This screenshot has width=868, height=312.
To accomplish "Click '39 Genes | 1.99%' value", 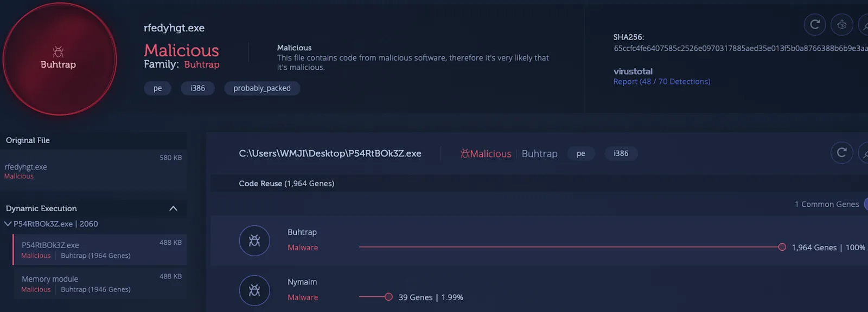I will coord(431,297).
